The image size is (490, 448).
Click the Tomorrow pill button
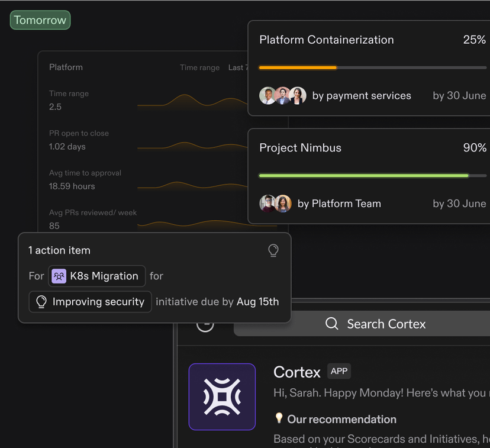[40, 20]
